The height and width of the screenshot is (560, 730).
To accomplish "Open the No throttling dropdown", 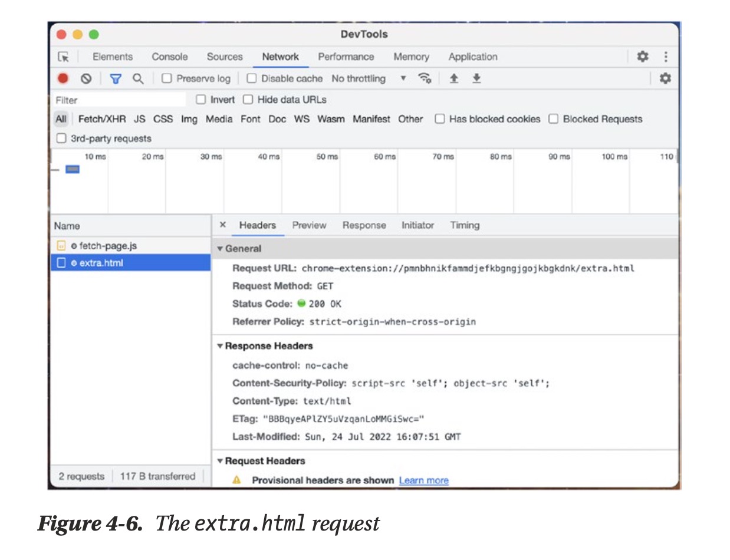I will point(369,78).
